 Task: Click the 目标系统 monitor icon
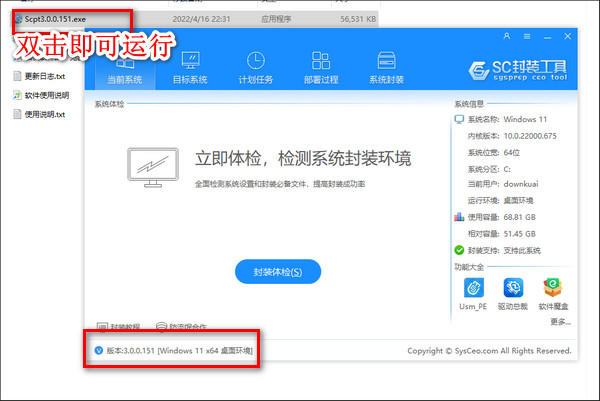(x=190, y=60)
